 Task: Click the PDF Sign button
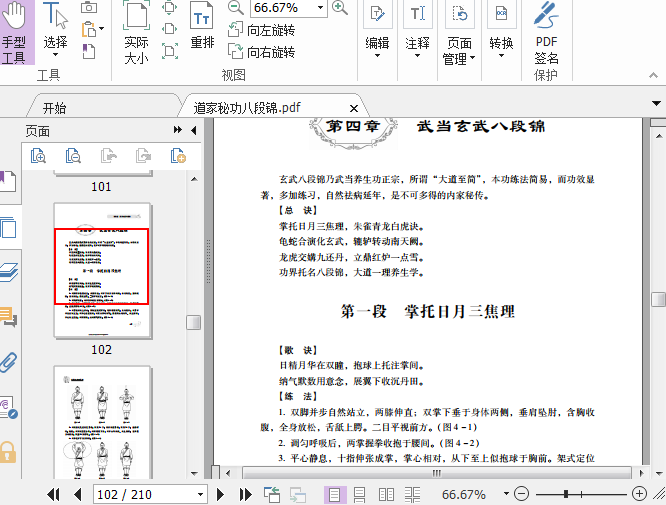coord(546,33)
